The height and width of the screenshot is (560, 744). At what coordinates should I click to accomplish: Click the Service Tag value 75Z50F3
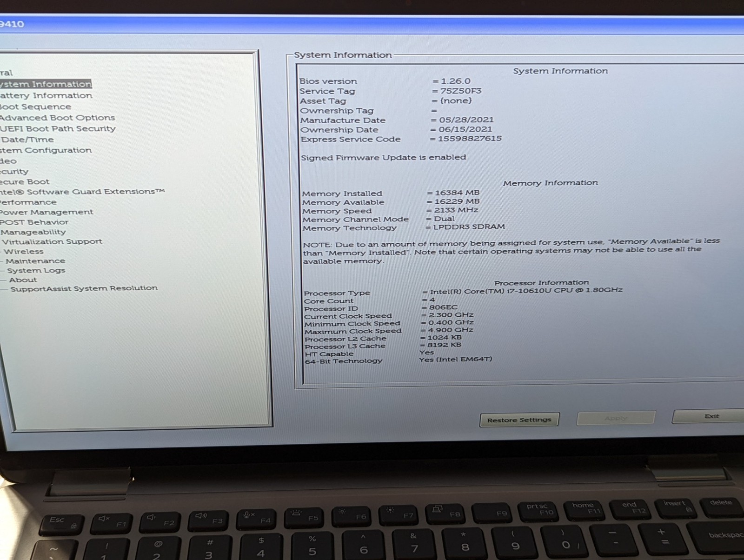tap(460, 91)
